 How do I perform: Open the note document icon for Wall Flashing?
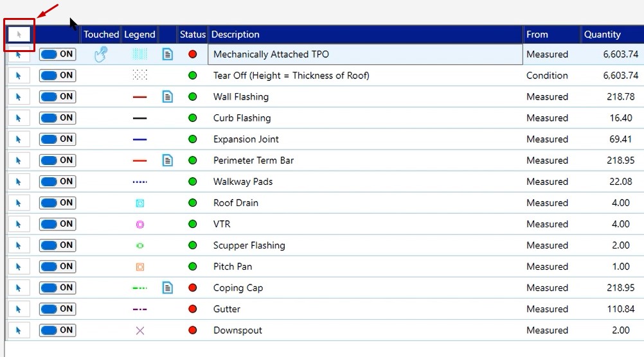[x=168, y=97]
